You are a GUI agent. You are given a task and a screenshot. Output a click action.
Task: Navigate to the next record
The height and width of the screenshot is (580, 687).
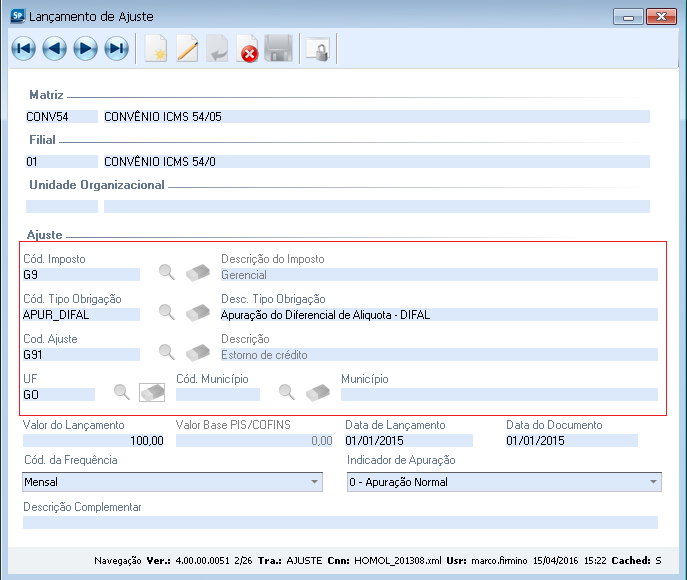tap(85, 49)
